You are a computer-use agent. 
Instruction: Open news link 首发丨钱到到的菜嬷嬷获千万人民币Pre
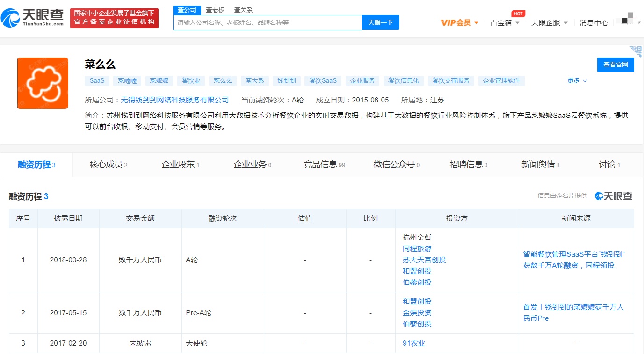pos(573,313)
